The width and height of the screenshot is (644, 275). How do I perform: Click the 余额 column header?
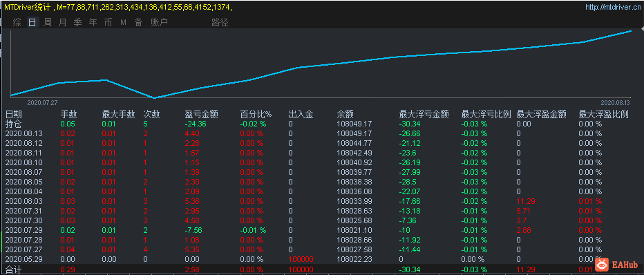pyautogui.click(x=345, y=114)
